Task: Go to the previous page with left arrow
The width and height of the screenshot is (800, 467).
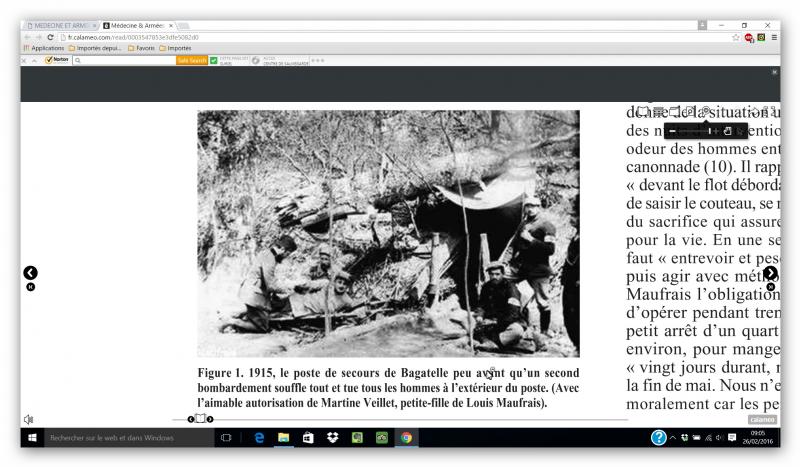Action: 31,273
